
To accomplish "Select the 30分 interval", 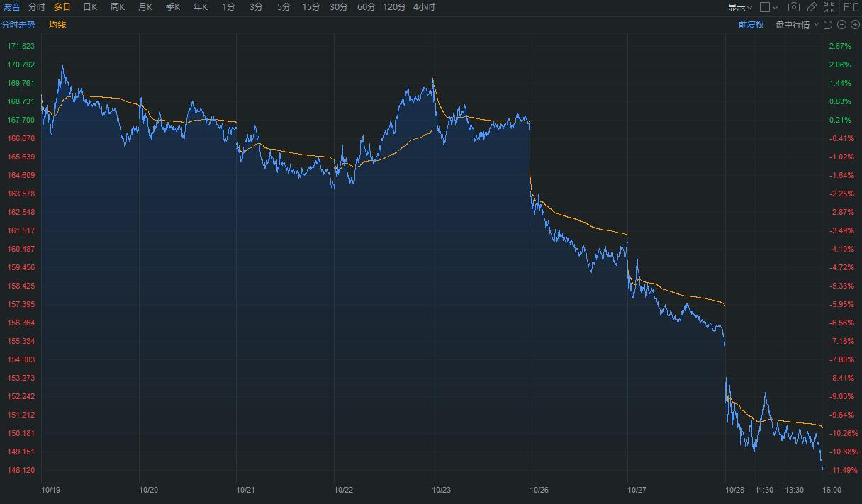I will [339, 7].
